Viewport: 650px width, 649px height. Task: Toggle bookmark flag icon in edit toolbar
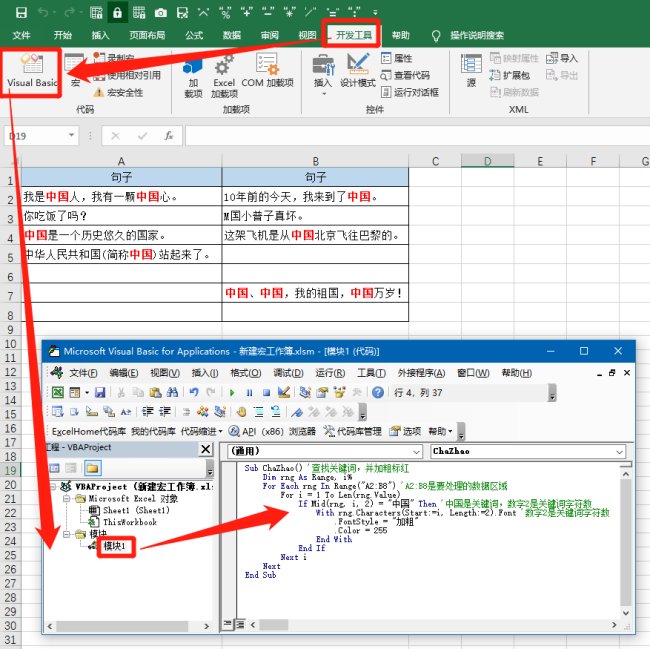click(x=296, y=412)
